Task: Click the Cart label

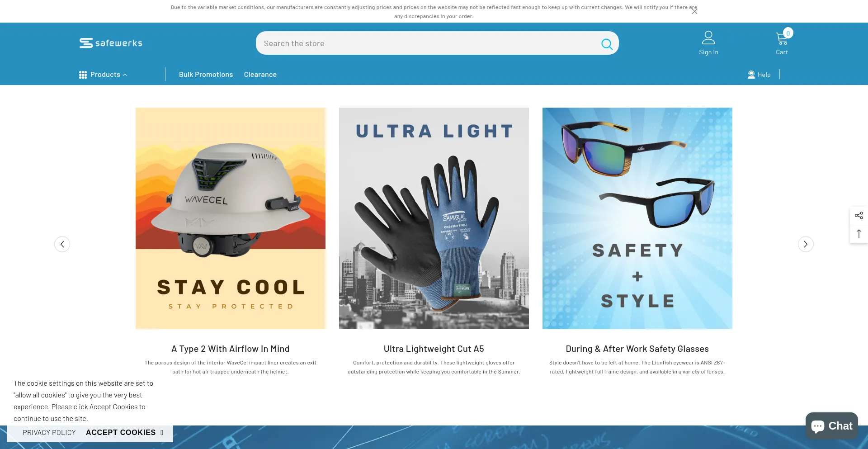Action: (x=782, y=52)
